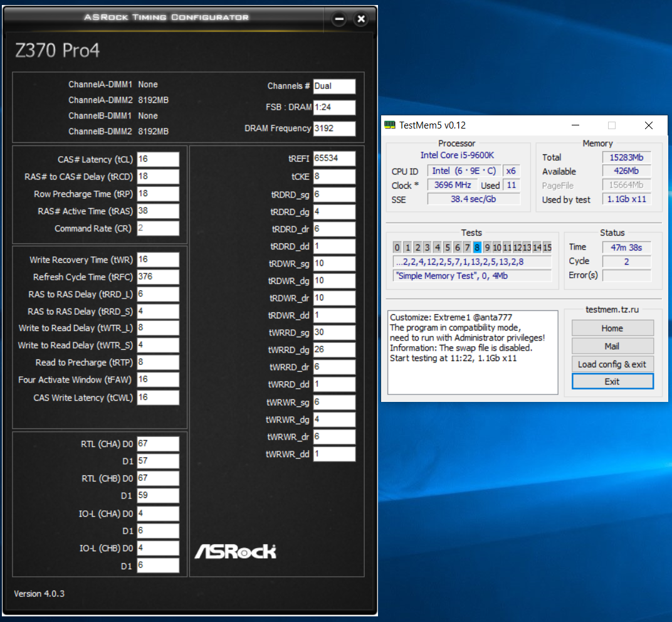
Task: Click the Refresh Cycle Time (tRFC) field
Action: pos(158,277)
